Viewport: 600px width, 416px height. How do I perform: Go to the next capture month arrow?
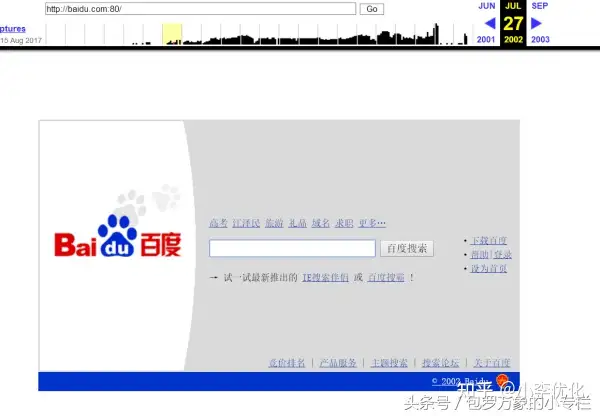[x=536, y=23]
